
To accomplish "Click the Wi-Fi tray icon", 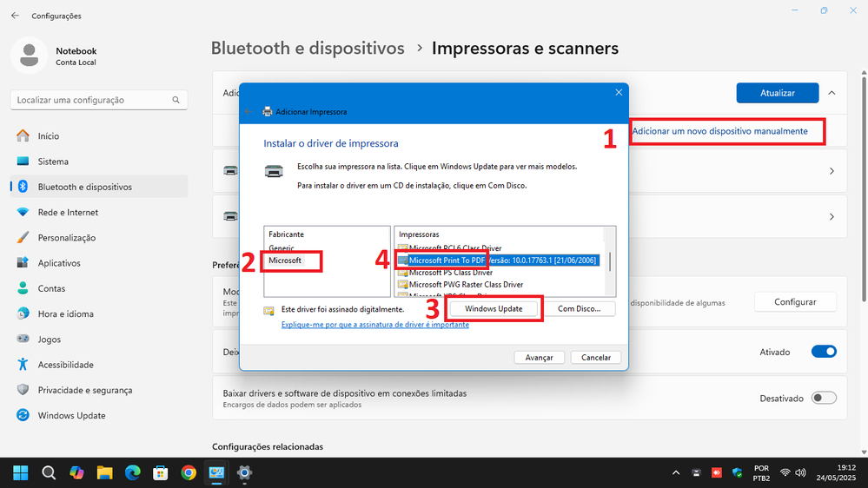I will tap(785, 472).
